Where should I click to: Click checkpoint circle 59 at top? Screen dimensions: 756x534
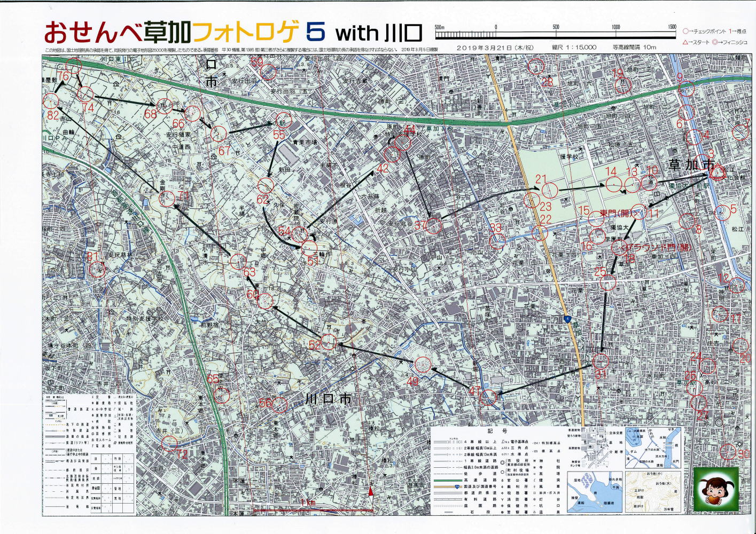(269, 73)
